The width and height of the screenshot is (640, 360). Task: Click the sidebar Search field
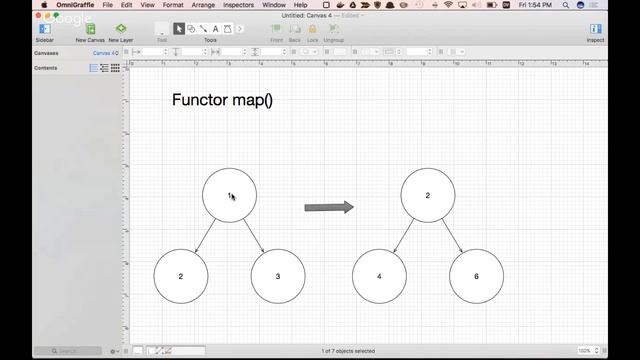[68, 351]
